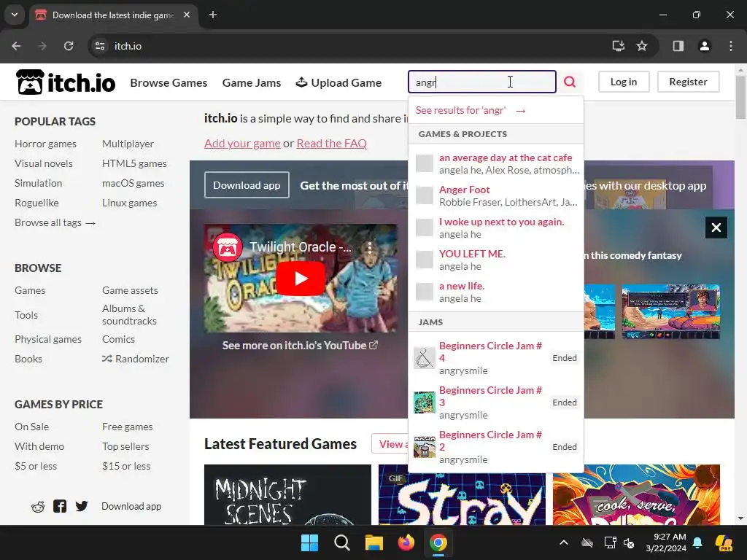Viewport: 747px width, 560px height.
Task: Click the Log in button
Action: (x=624, y=82)
